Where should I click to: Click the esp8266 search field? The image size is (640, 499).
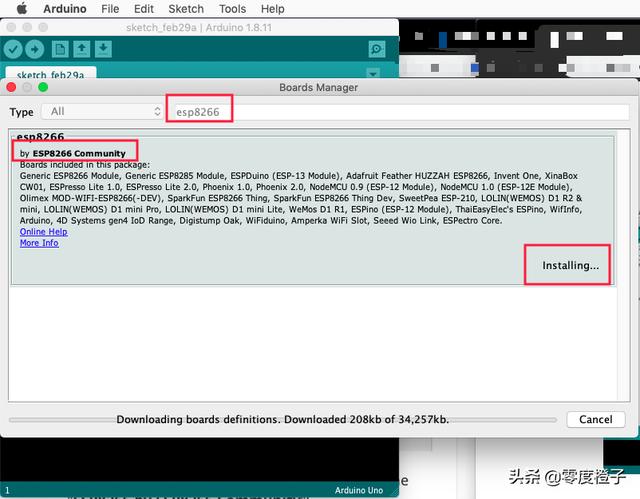click(x=400, y=112)
